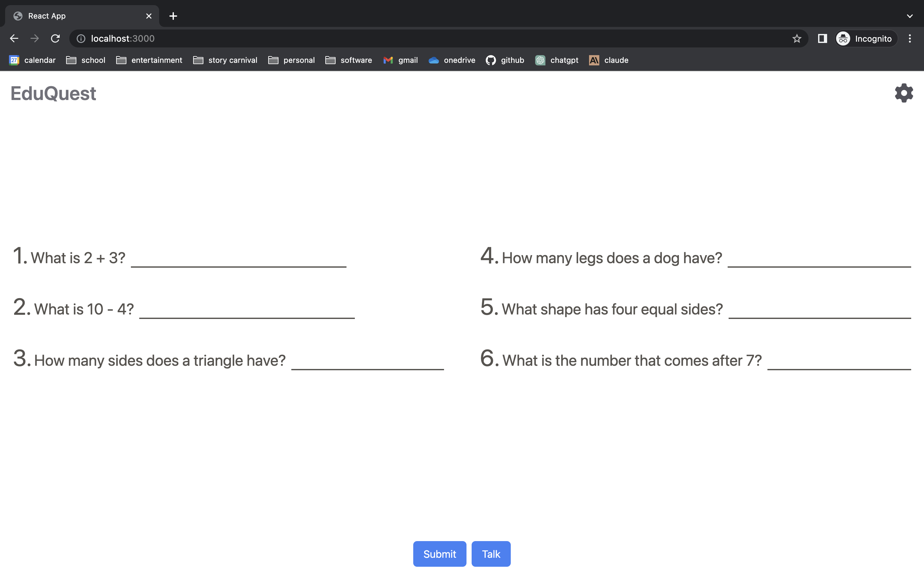Expand the story carnival bookmark folder
The height and width of the screenshot is (577, 924).
click(225, 60)
